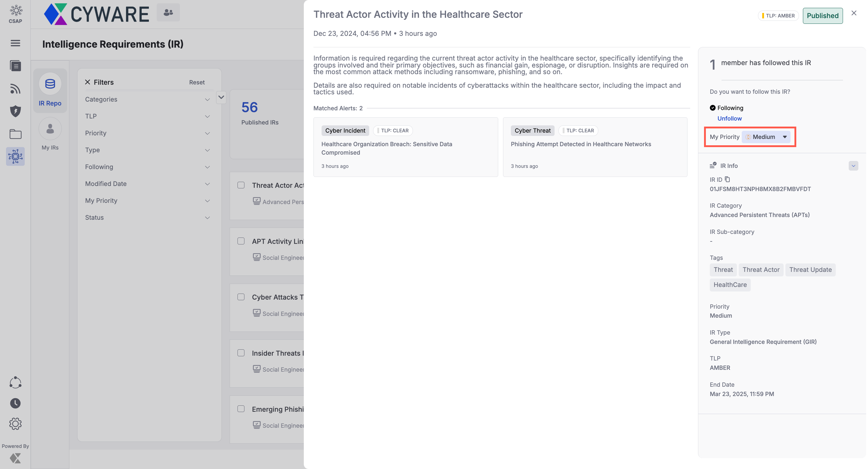Tick the Insider Threats IR checkbox
This screenshot has width=868, height=469.
pyautogui.click(x=241, y=353)
